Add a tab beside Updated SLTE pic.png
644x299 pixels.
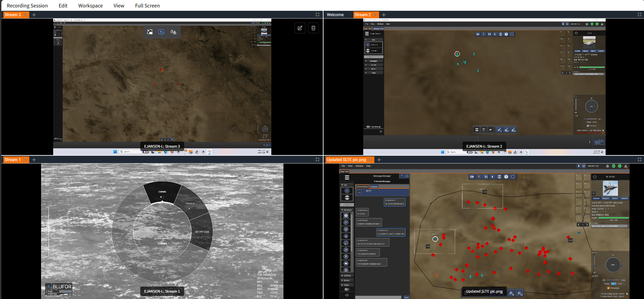click(379, 160)
